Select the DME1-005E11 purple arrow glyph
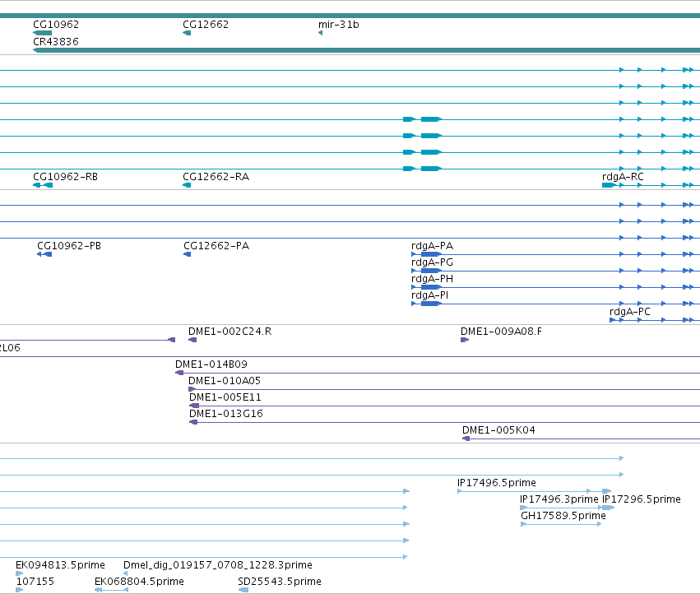This screenshot has height=594, width=700. tap(194, 406)
